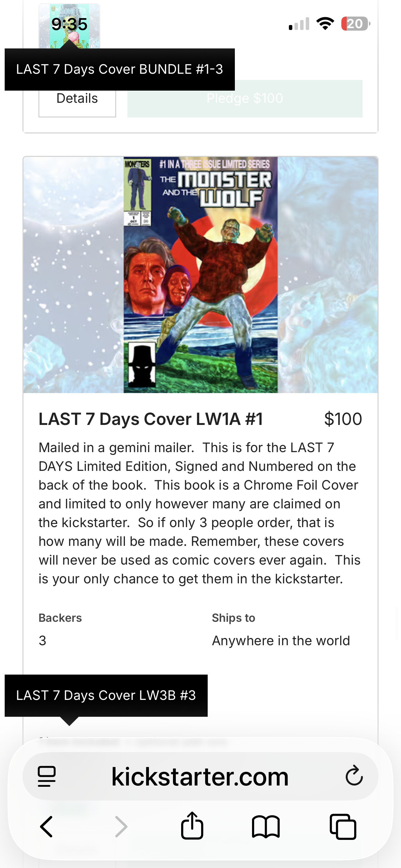Tap the Anywhere in the world shipping text
The image size is (401, 868).
pos(281,641)
